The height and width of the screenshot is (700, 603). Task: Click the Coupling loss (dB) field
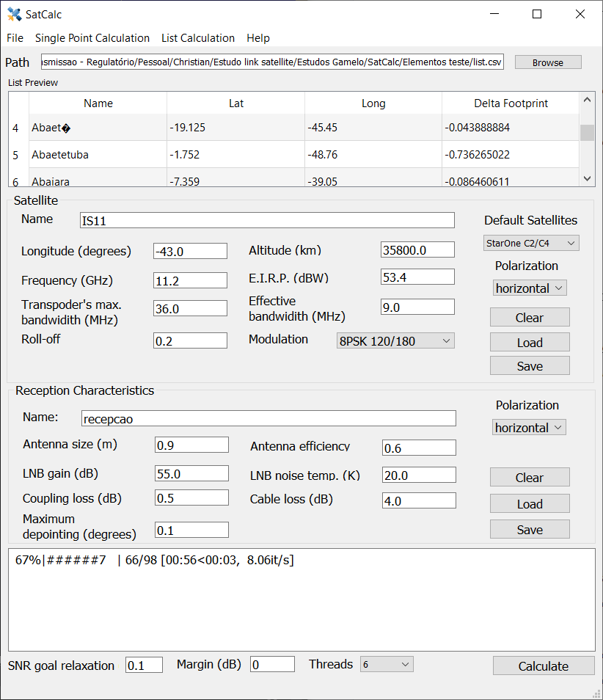coord(191,497)
